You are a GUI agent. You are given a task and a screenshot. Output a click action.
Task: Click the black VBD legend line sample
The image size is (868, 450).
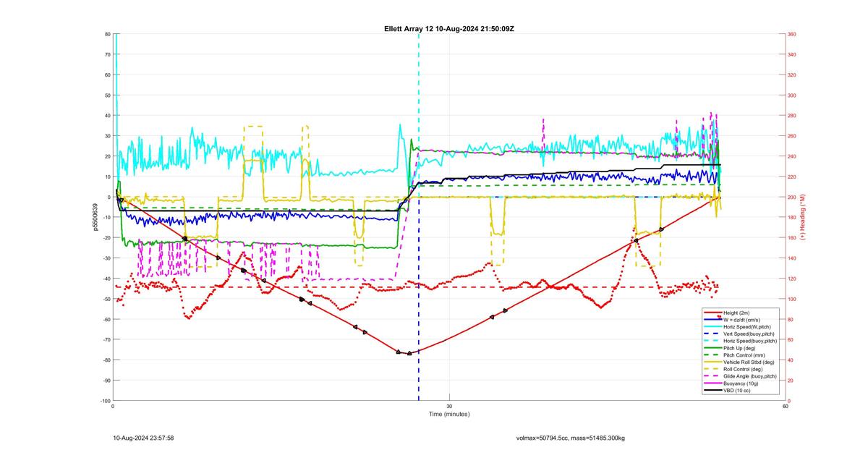pos(712,391)
